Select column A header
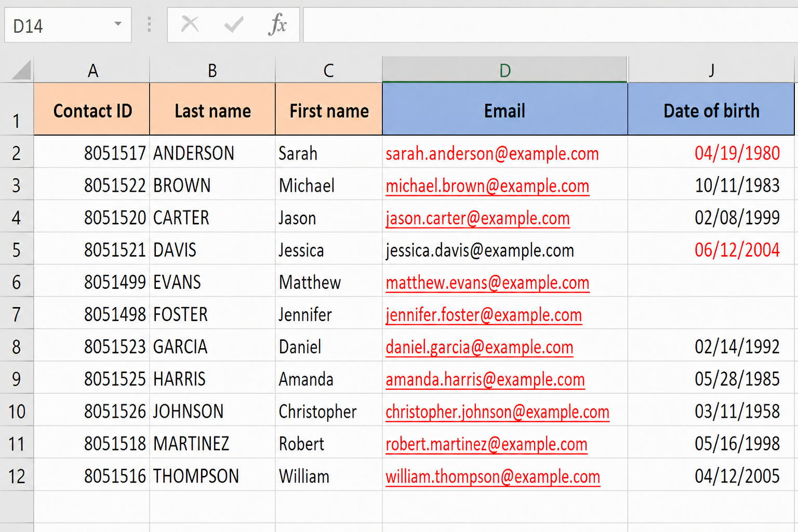This screenshot has width=798, height=532. (92, 70)
